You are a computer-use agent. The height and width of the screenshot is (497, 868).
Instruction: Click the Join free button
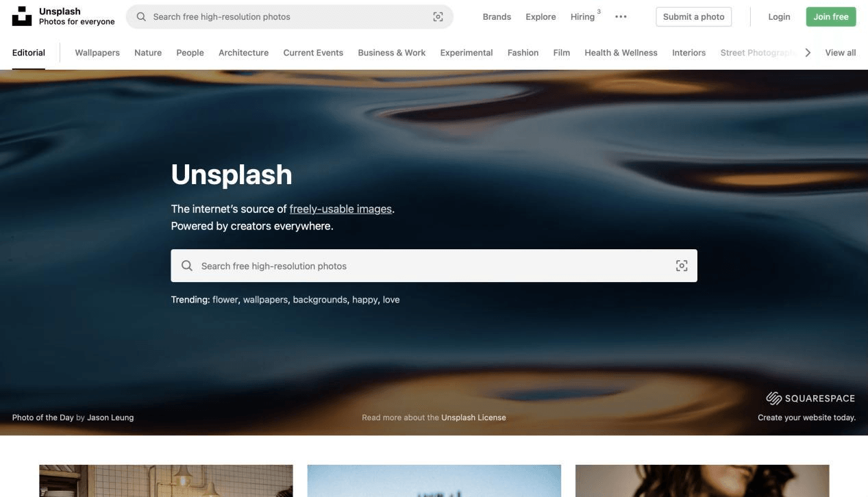click(x=830, y=16)
